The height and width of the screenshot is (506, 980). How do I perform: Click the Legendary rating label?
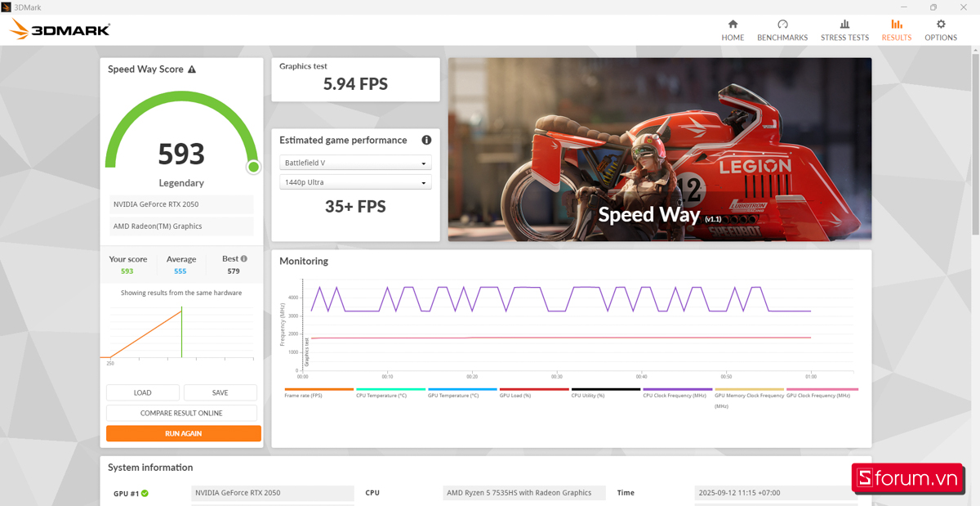pyautogui.click(x=181, y=183)
